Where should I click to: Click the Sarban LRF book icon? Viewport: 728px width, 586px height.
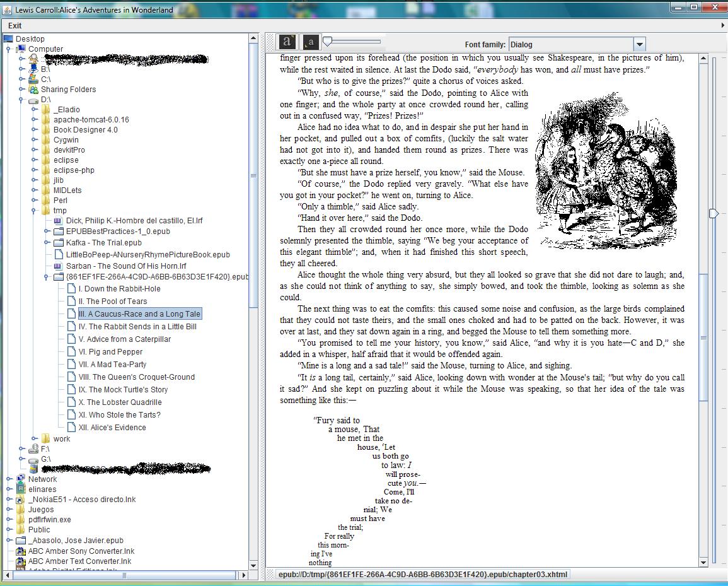(58, 266)
